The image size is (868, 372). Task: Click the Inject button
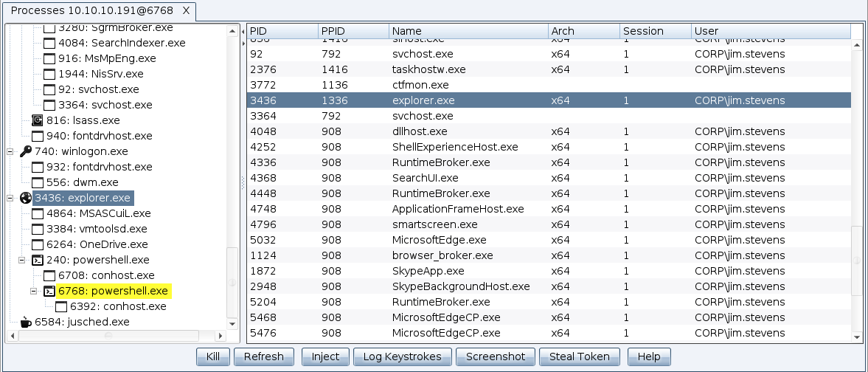coord(325,356)
